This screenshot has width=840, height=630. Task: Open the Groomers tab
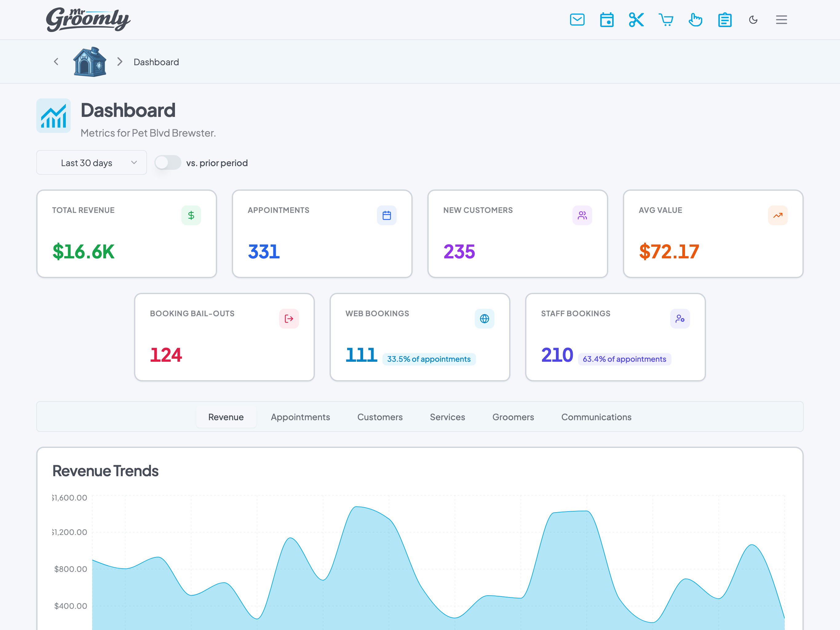(513, 417)
